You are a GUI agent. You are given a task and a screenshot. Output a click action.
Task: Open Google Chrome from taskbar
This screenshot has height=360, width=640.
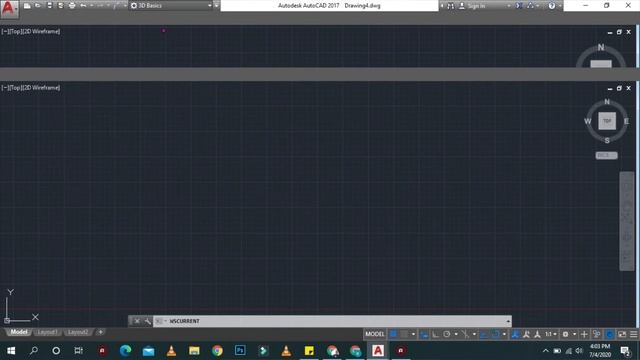[x=217, y=351]
